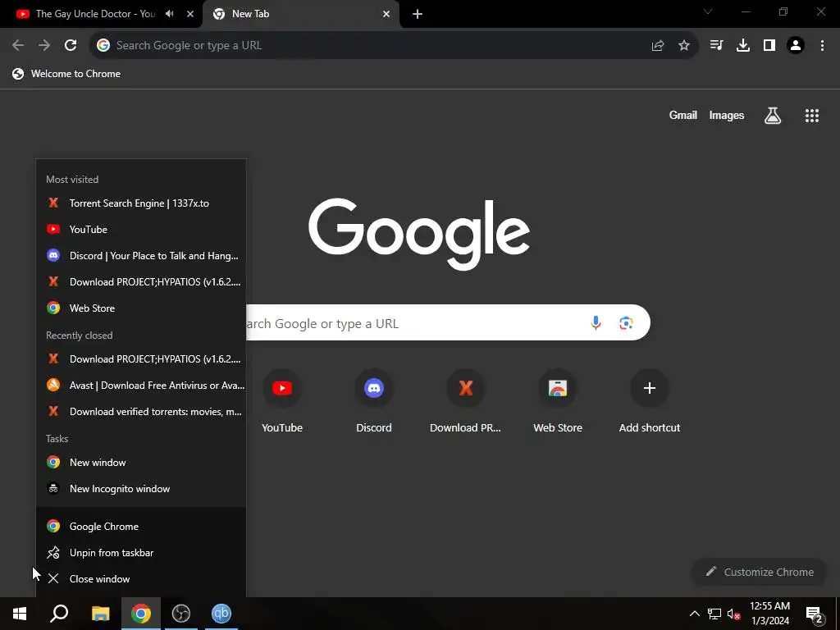Open the notification center icon

coord(815,614)
